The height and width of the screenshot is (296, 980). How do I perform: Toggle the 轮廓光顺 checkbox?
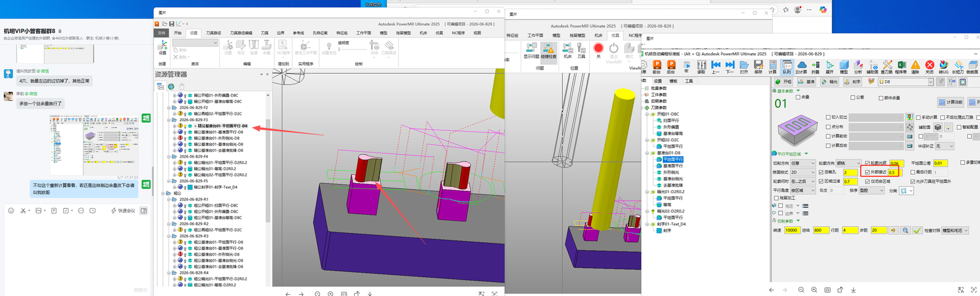[867, 163]
